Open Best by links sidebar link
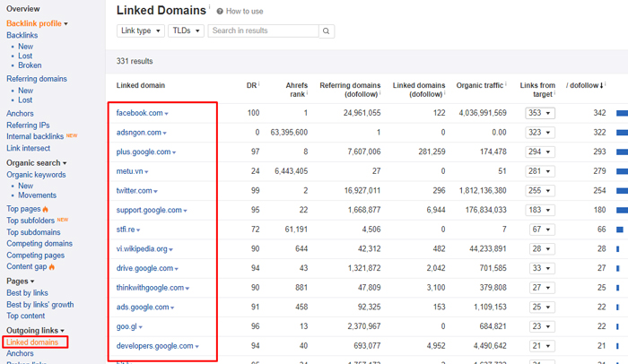 click(x=27, y=293)
